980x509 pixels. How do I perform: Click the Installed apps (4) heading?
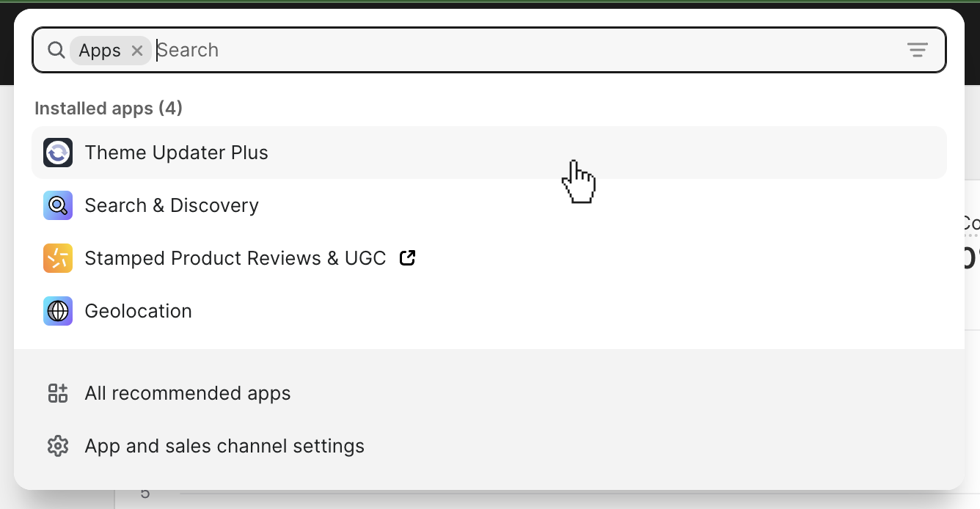[x=109, y=109]
